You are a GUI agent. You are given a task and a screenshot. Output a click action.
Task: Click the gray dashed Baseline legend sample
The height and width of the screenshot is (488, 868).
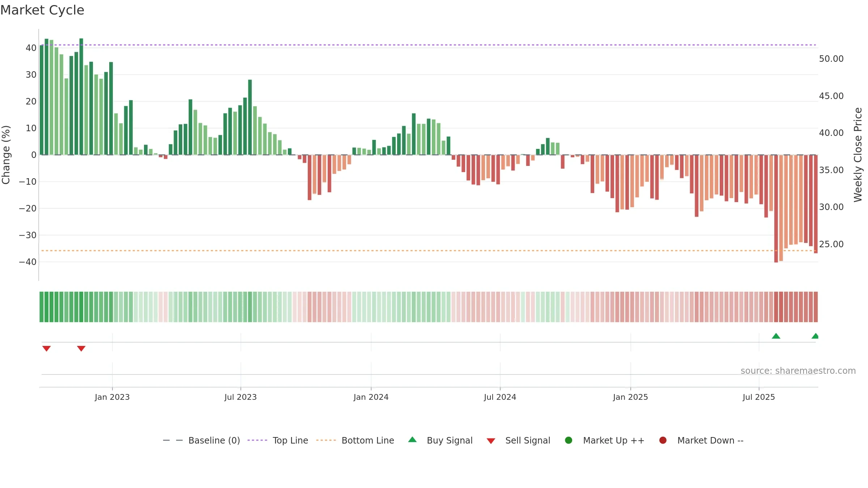(173, 440)
